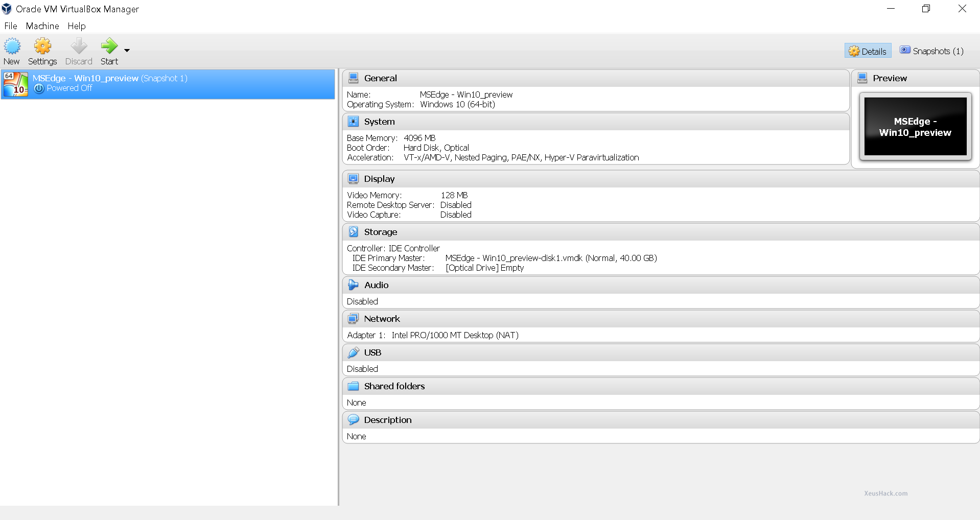The height and width of the screenshot is (520, 980).
Task: Click Disabled text under Audio
Action: pyautogui.click(x=362, y=301)
